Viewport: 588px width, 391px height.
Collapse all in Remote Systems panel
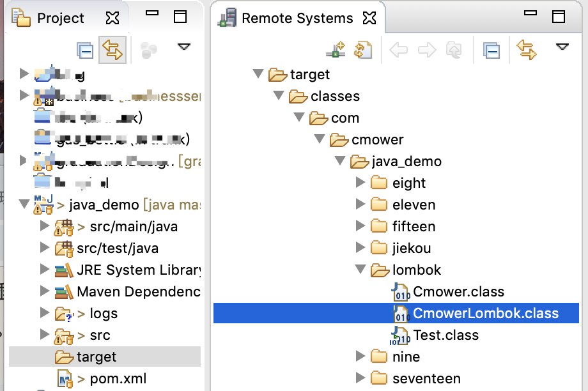click(491, 50)
